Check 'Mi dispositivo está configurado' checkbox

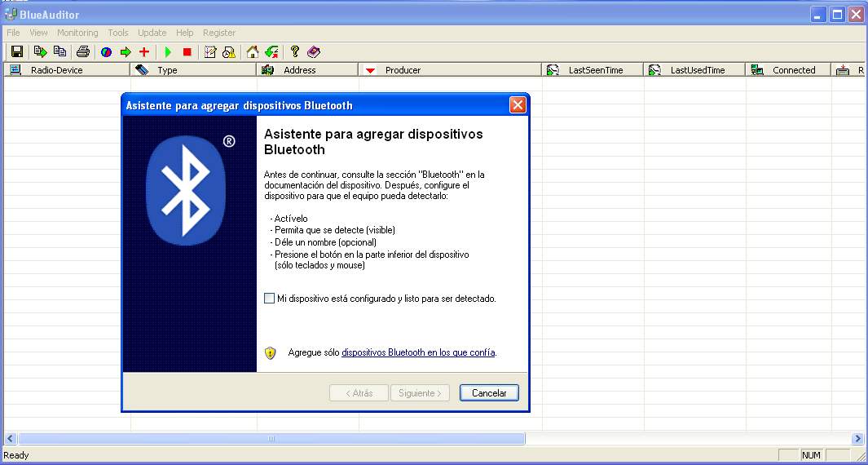point(269,299)
